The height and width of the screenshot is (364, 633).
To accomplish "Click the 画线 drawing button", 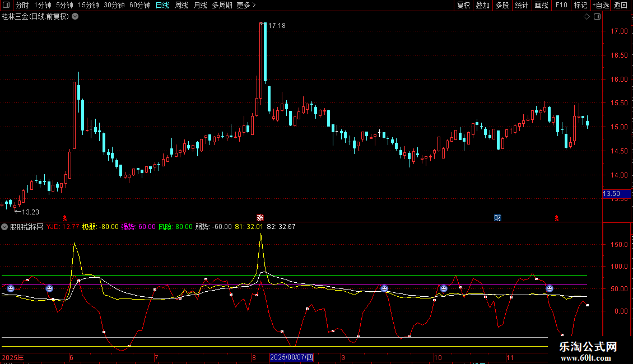I will [x=541, y=5].
